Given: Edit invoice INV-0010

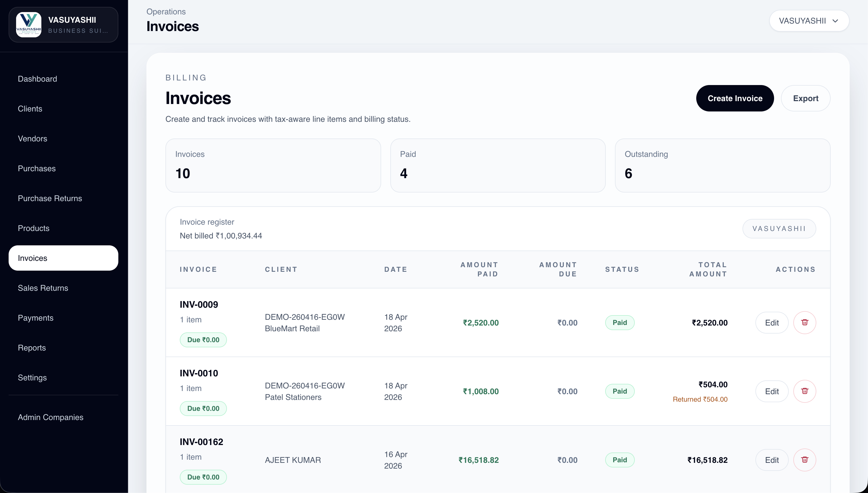Looking at the screenshot, I should (x=771, y=391).
